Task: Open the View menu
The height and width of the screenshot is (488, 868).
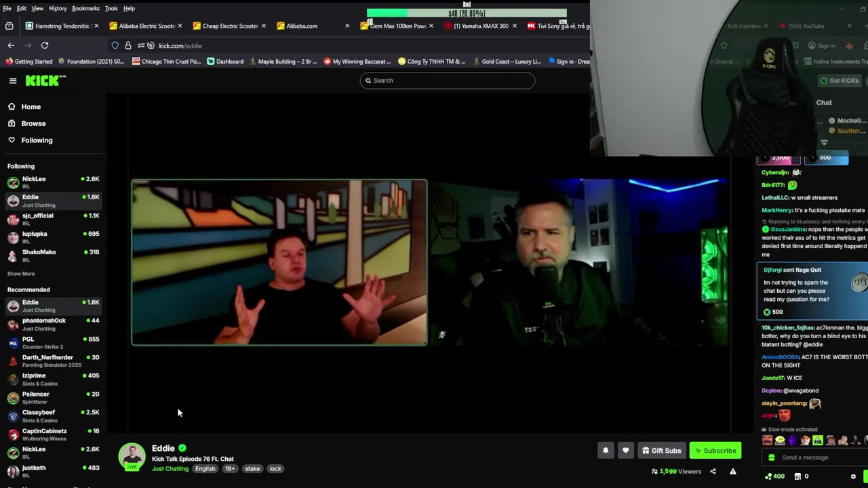Action: pyautogui.click(x=37, y=8)
